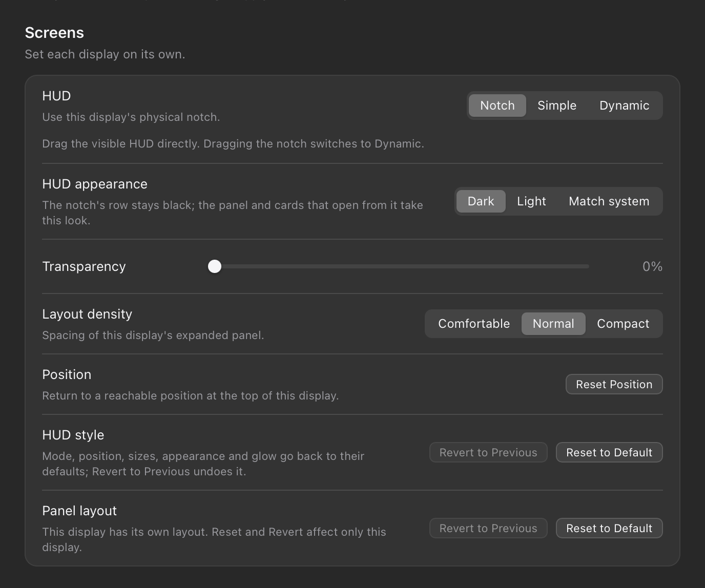Choose the Dynamic HUD mode
Screen dimensions: 705x588
pyautogui.click(x=624, y=106)
